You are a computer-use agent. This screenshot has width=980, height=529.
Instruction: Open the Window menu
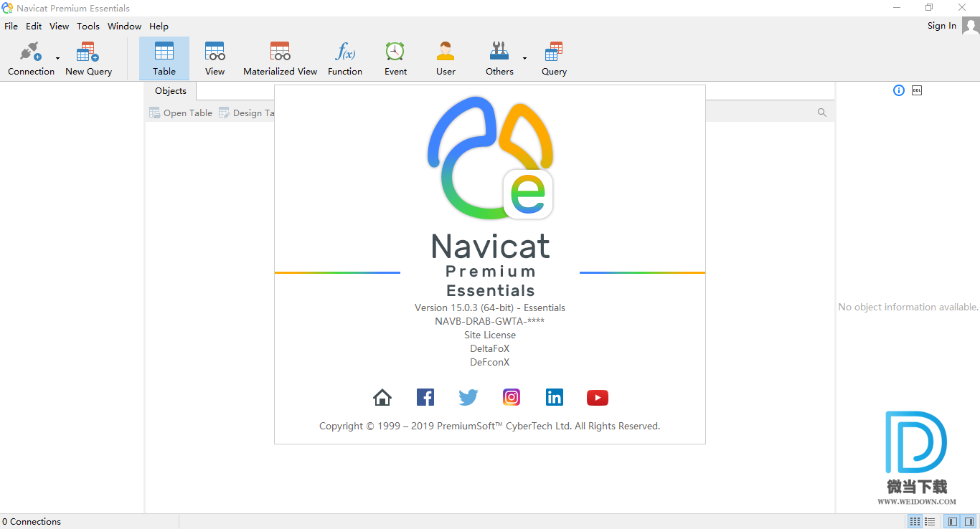click(x=124, y=26)
